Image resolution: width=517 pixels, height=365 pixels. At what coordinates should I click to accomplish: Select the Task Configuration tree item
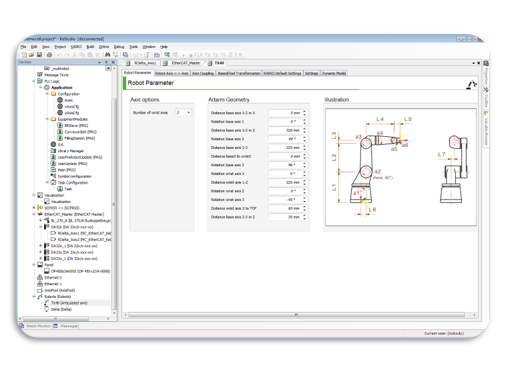[73, 182]
